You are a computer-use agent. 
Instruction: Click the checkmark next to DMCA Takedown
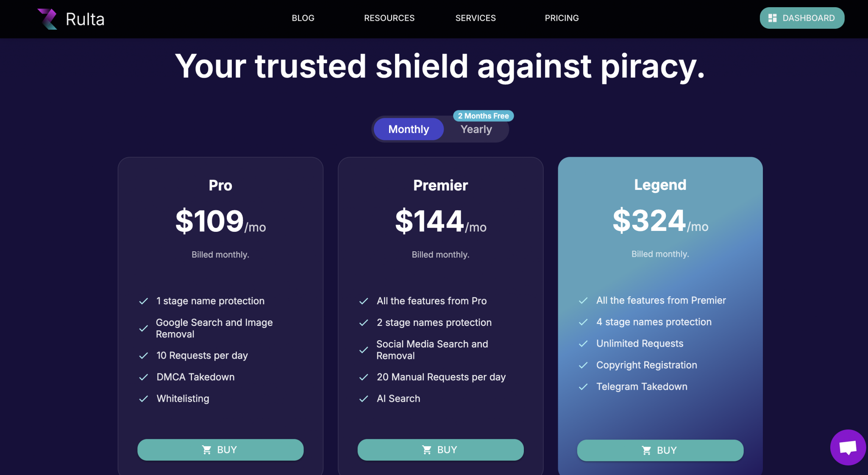coord(144,377)
